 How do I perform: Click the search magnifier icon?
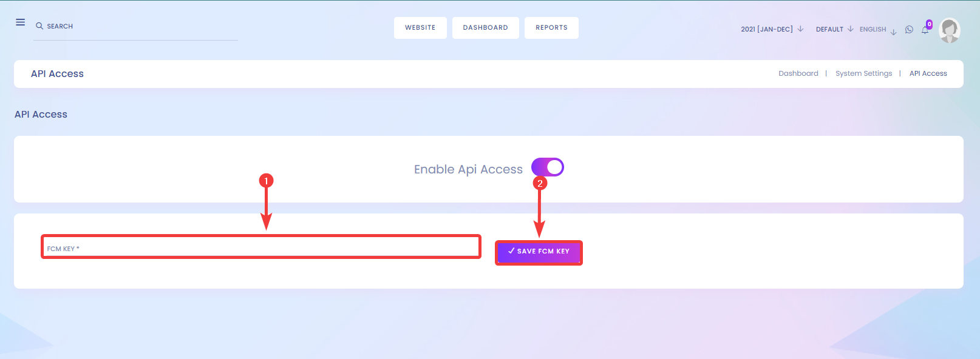[x=39, y=26]
